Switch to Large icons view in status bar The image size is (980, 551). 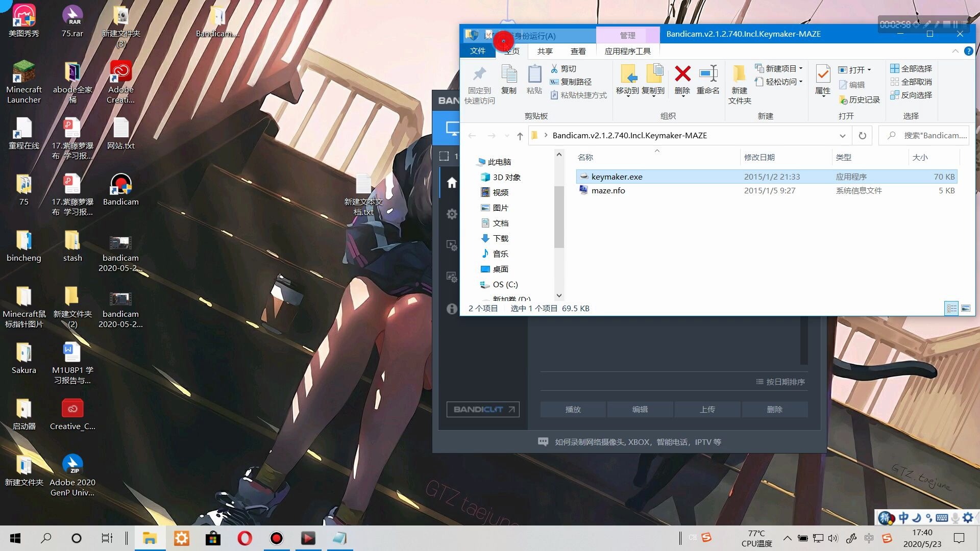tap(965, 308)
